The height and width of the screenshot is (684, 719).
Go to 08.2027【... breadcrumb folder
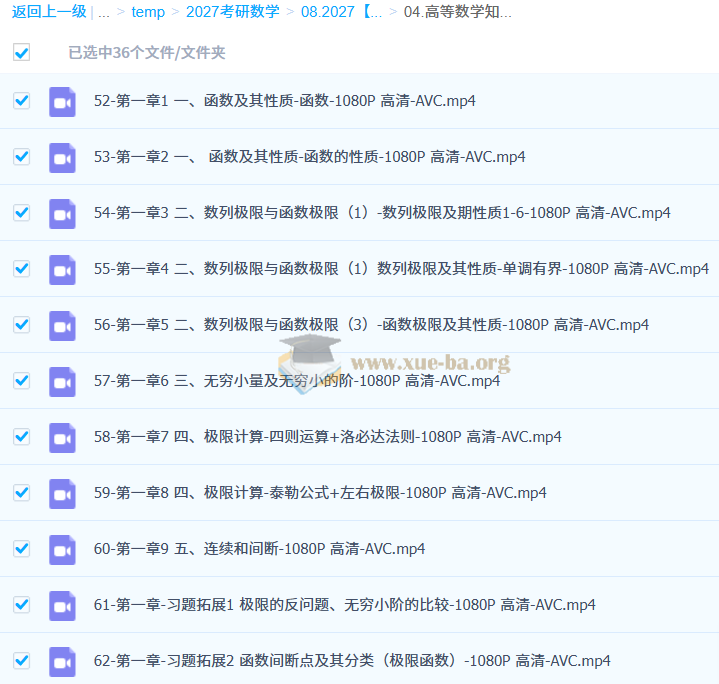(342, 12)
